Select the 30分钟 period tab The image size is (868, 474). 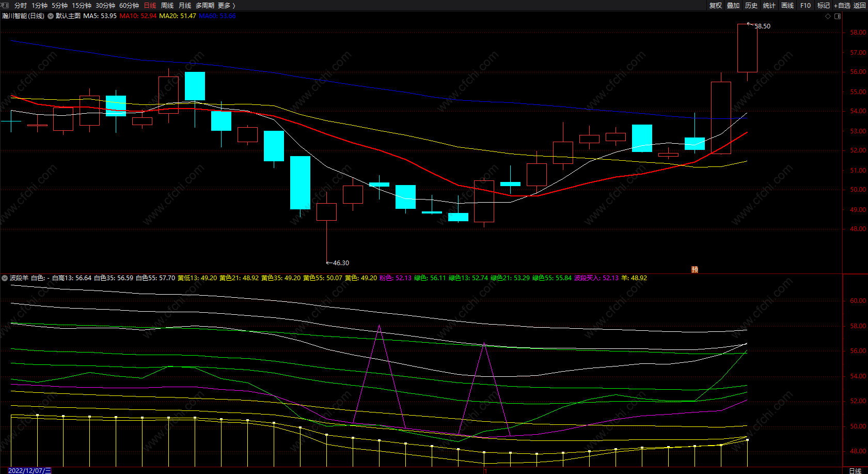coord(105,5)
